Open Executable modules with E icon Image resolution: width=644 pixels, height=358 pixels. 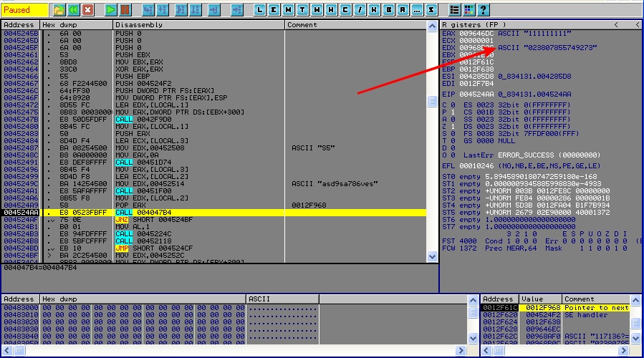point(274,9)
